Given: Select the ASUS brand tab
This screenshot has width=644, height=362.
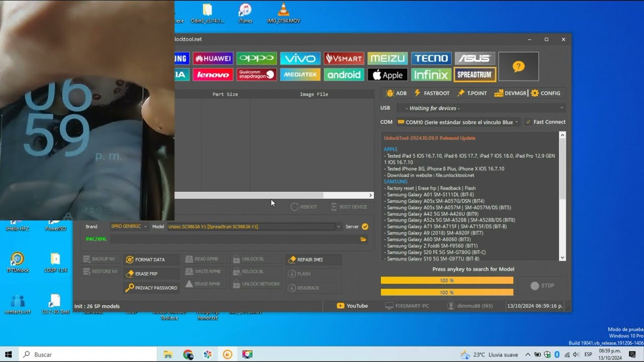Looking at the screenshot, I should point(475,58).
